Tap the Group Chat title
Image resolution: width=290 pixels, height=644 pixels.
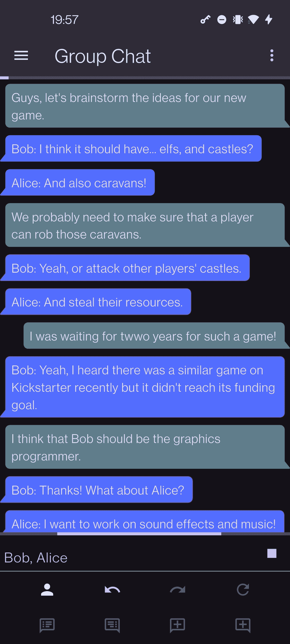coord(103,56)
